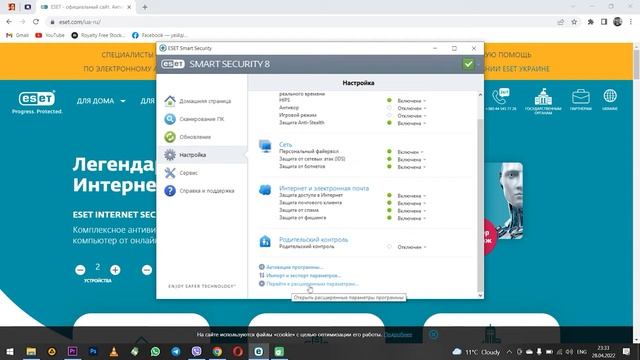Decrease device count with minus button
The height and width of the screenshot is (360, 640).
point(80,270)
